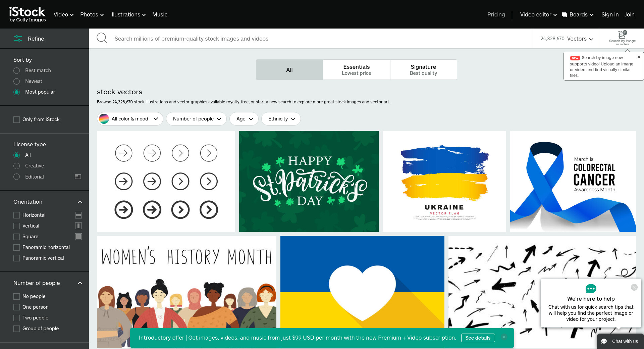Click Sign in link
The height and width of the screenshot is (349, 644).
(x=610, y=14)
